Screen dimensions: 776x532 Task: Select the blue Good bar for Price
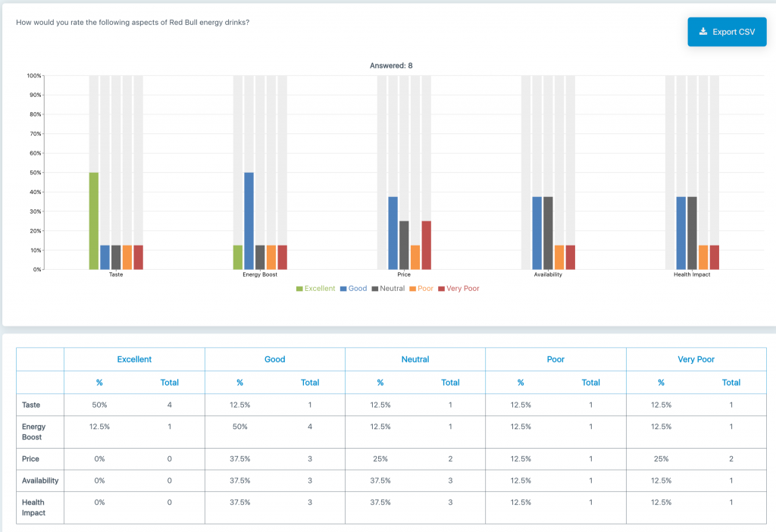pos(393,233)
